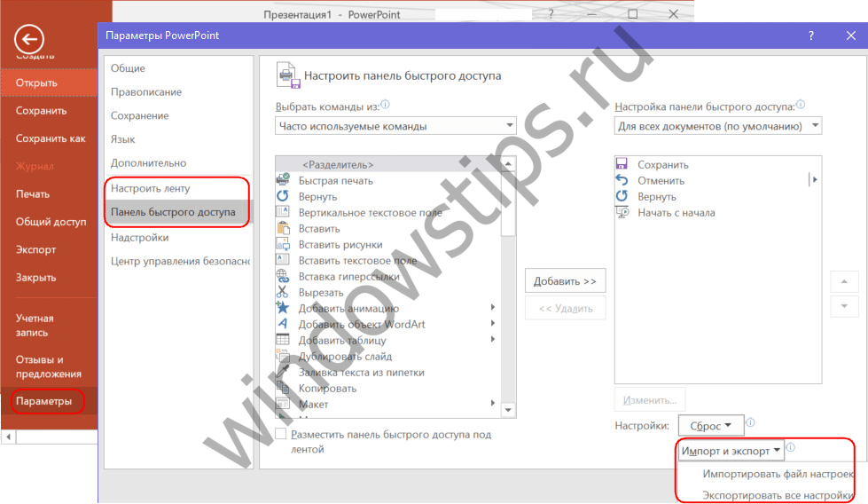This screenshot has height=504, width=868.
Task: Enable showing Quick Access Toolbar below ribbon
Action: pyautogui.click(x=281, y=434)
